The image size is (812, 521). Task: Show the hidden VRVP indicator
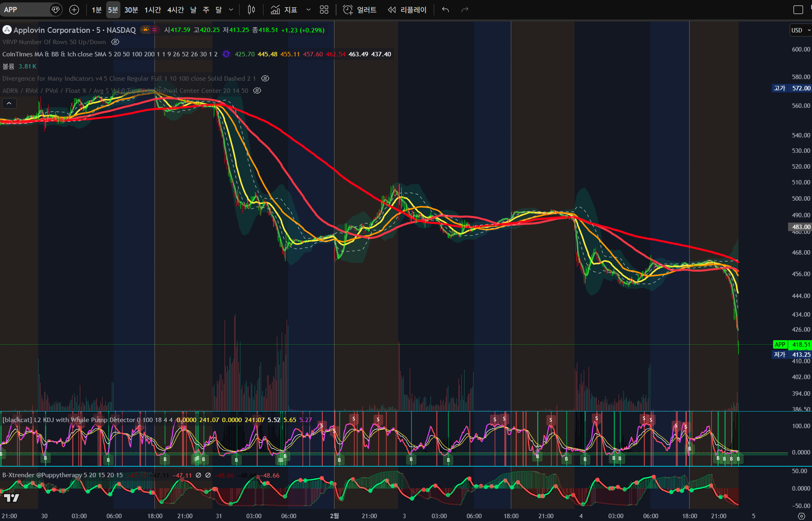[115, 42]
